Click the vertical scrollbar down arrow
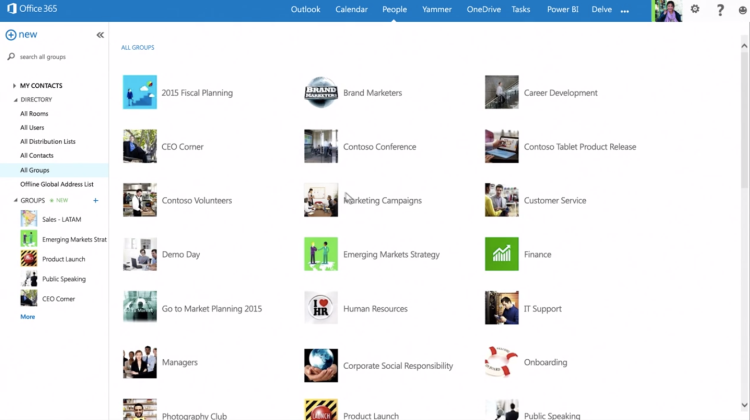Image resolution: width=750 pixels, height=420 pixels. coord(744,405)
